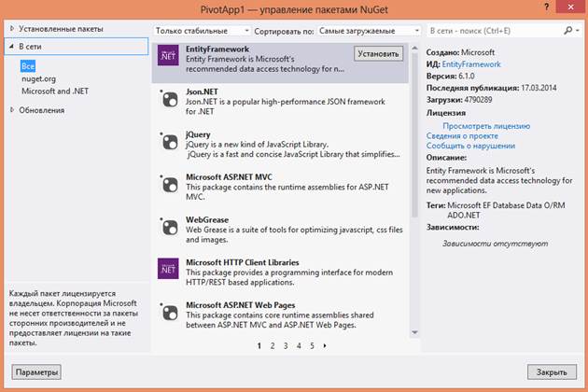Click the Microsoft HTTP Client Libraries icon
Image resolution: width=588 pixels, height=392 pixels.
pos(168,269)
